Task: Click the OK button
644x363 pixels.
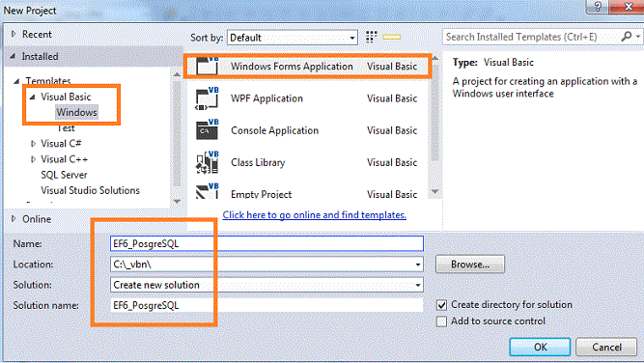Action: coord(540,347)
